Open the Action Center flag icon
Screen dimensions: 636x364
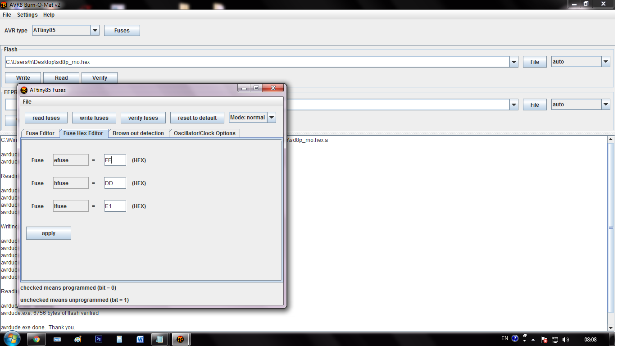click(x=544, y=340)
